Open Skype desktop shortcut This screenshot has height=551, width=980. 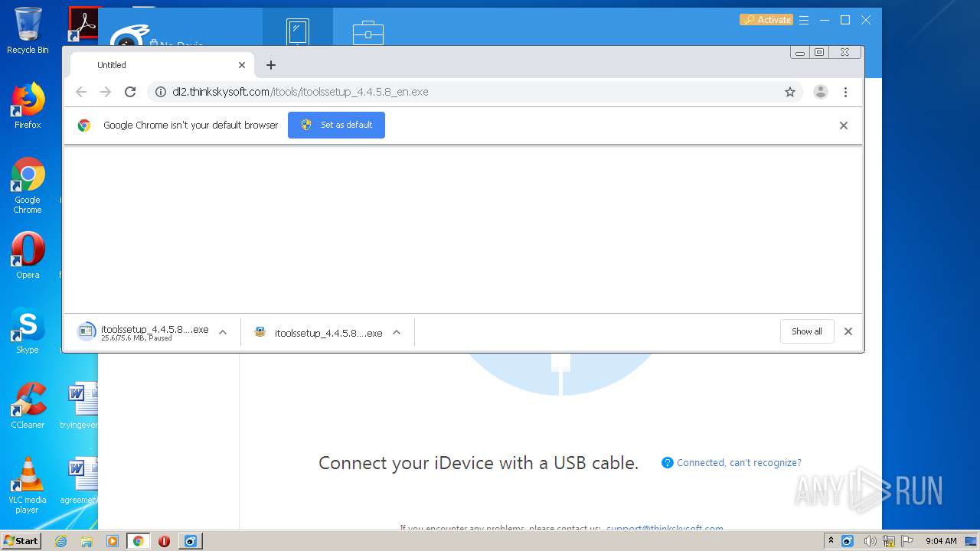(x=28, y=331)
